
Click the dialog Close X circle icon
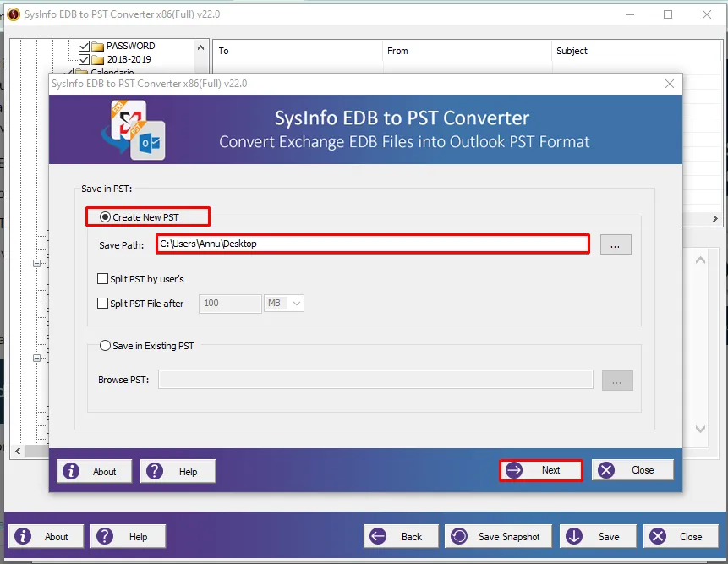[606, 470]
